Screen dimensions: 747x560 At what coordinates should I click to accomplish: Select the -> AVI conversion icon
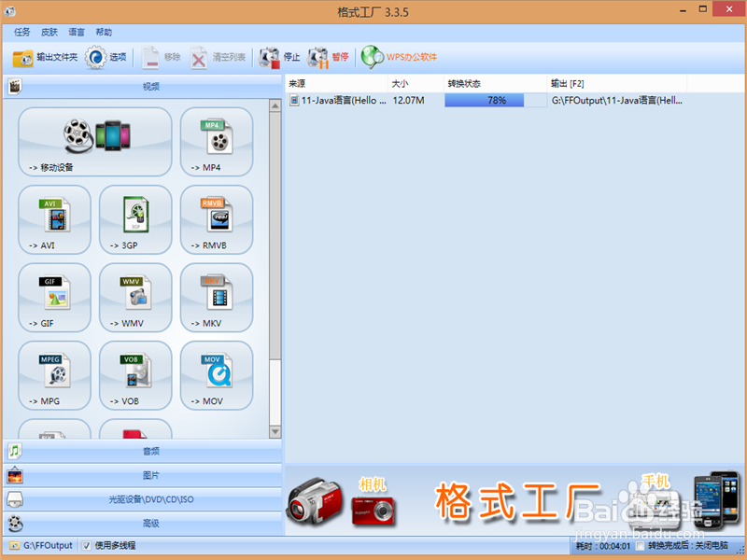pyautogui.click(x=54, y=219)
